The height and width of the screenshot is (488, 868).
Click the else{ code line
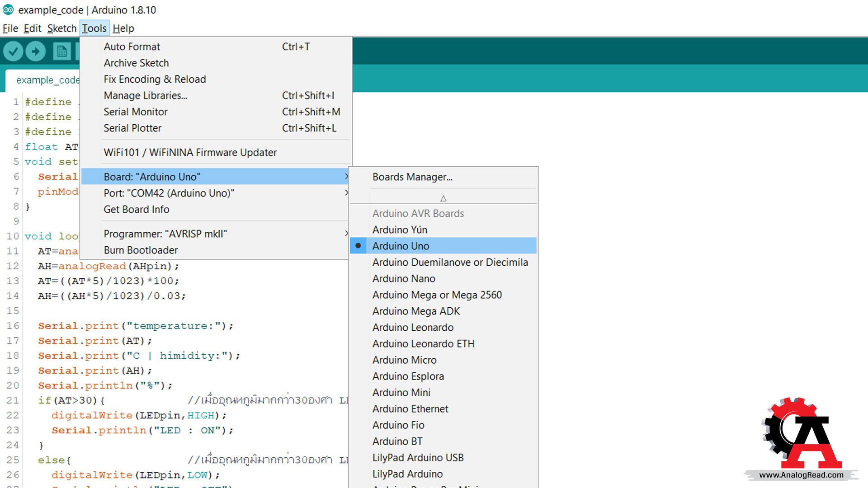[54, 460]
